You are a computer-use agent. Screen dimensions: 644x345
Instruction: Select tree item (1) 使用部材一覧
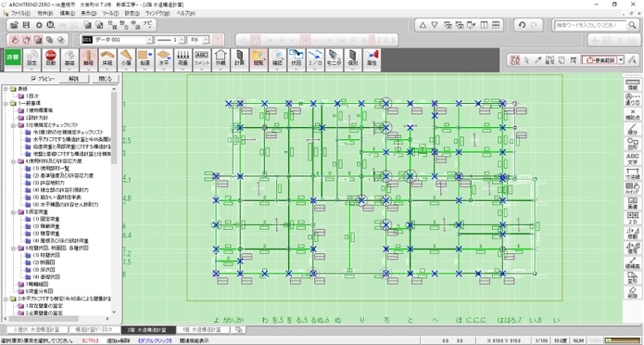[x=51, y=168]
